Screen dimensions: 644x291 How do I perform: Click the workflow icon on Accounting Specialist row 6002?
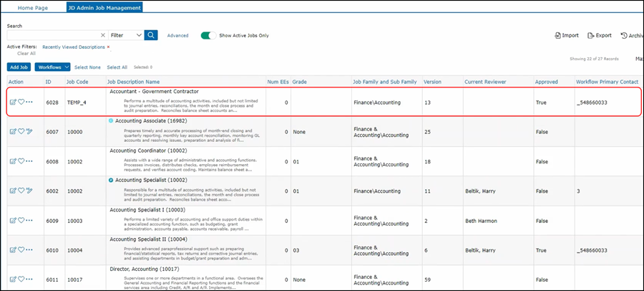tap(29, 191)
